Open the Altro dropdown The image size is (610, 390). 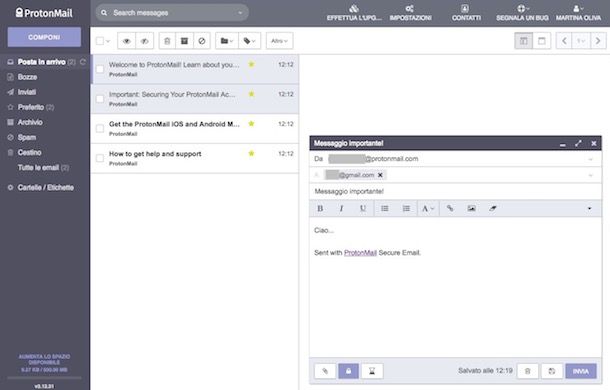[279, 41]
